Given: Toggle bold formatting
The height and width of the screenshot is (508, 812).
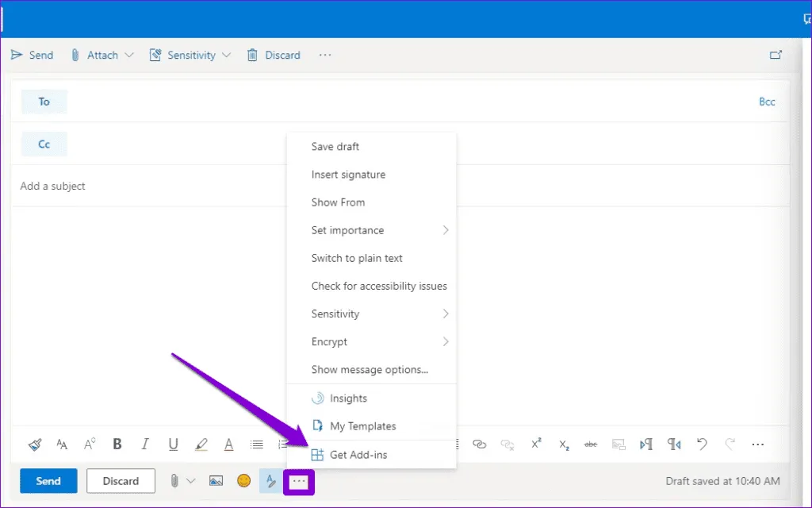Looking at the screenshot, I should [x=117, y=444].
